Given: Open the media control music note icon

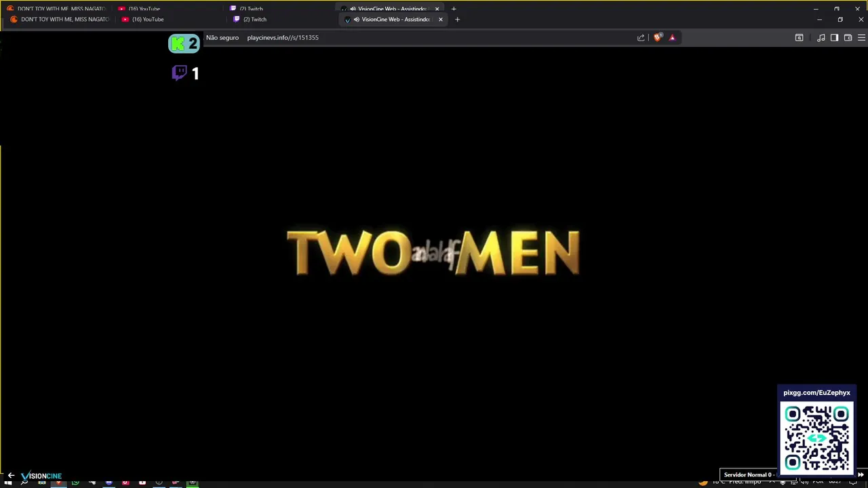Looking at the screenshot, I should click(821, 37).
